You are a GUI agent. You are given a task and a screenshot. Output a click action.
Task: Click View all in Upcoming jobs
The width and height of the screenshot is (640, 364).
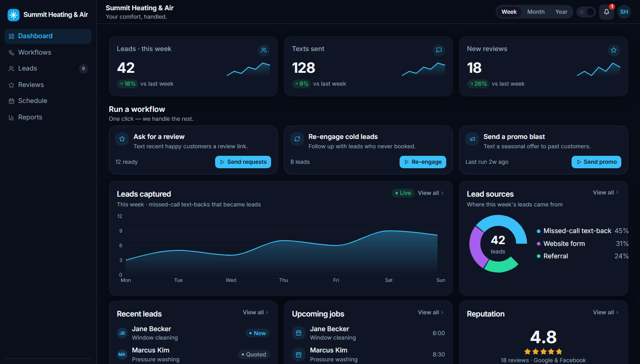tap(431, 313)
